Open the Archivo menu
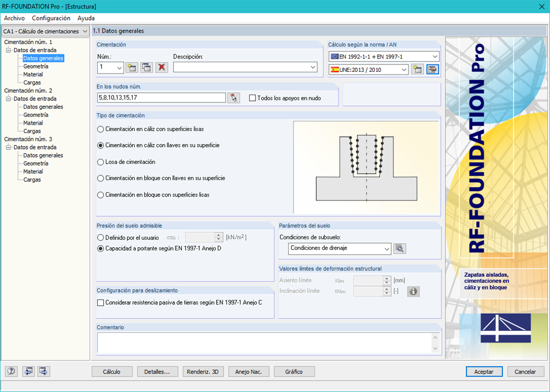This screenshot has width=550, height=392. coord(14,18)
